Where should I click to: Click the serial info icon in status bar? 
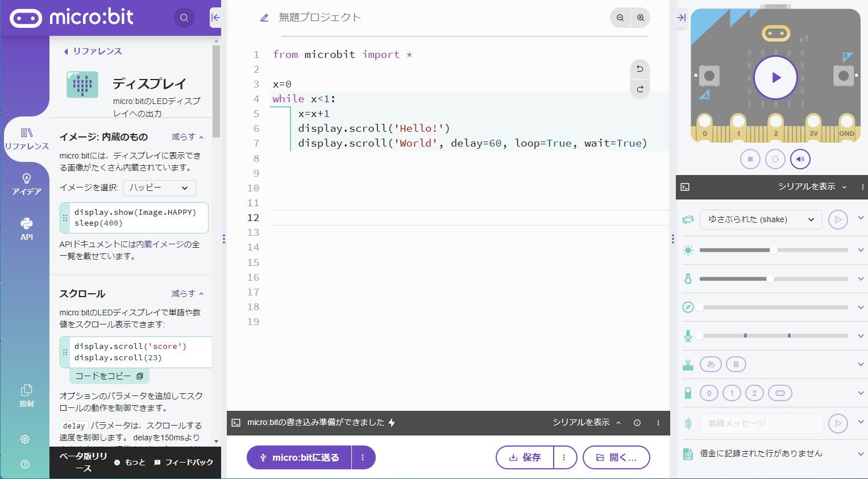click(x=637, y=423)
